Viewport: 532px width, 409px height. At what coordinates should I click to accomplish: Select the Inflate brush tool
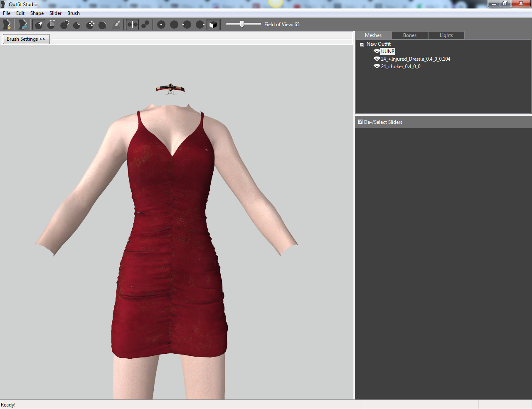(64, 25)
